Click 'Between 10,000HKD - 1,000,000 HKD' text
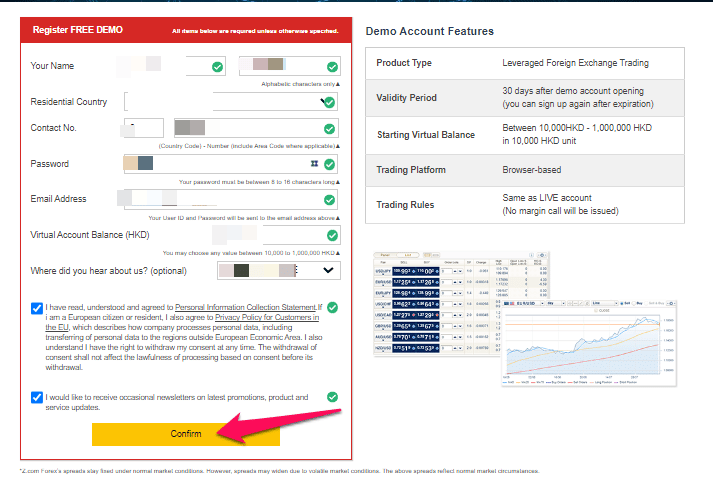713x492 pixels. [577, 128]
